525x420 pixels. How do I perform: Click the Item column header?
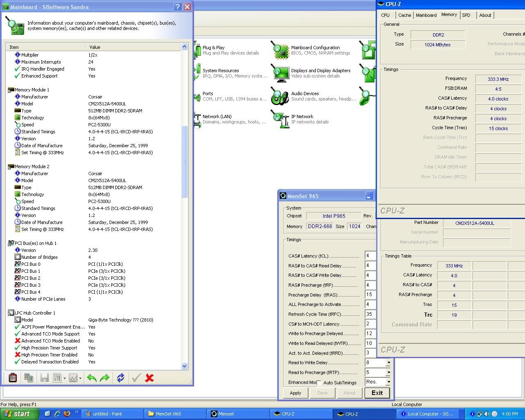tap(46, 47)
